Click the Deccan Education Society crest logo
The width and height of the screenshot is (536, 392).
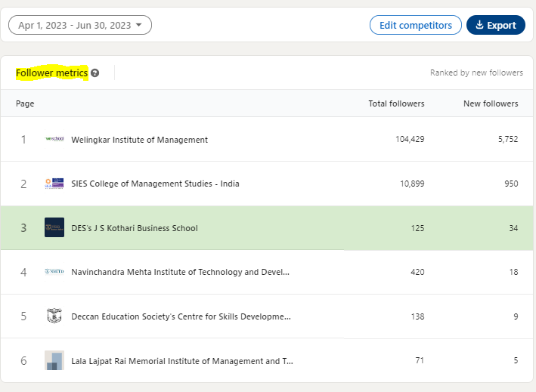pyautogui.click(x=54, y=316)
